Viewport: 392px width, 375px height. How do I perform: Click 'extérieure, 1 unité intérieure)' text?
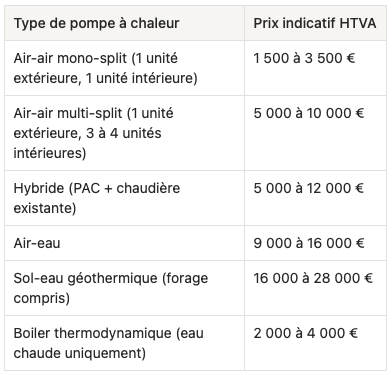[105, 78]
